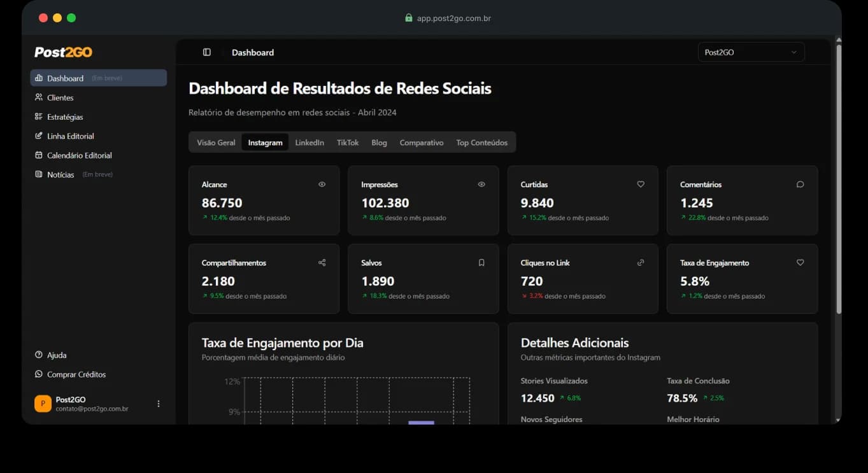The image size is (868, 473).
Task: Open Calendário Editorial in the sidebar
Action: tap(99, 155)
